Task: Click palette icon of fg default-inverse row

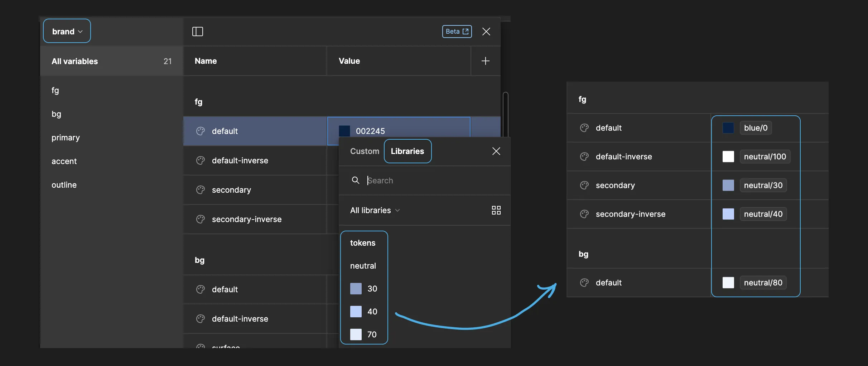Action: 201,160
